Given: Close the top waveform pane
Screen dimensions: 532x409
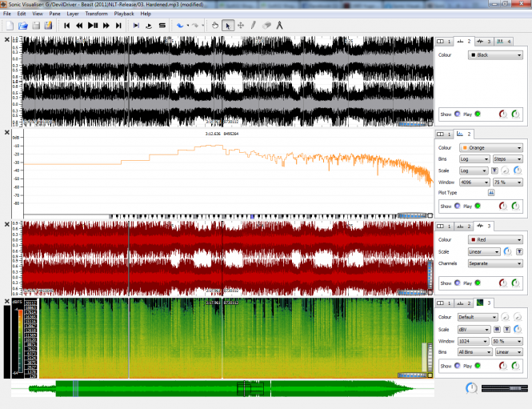Looking at the screenshot, I should (6, 40).
